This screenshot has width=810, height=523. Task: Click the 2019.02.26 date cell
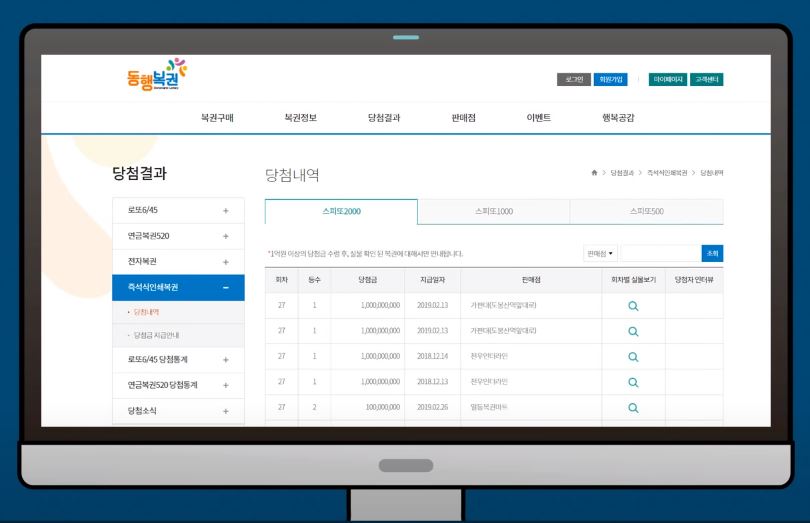(432, 407)
